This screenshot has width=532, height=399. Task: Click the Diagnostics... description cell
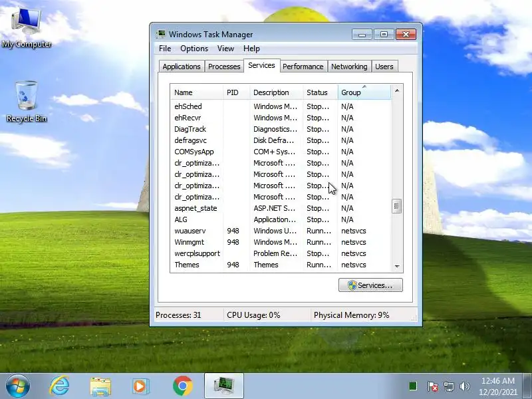275,129
